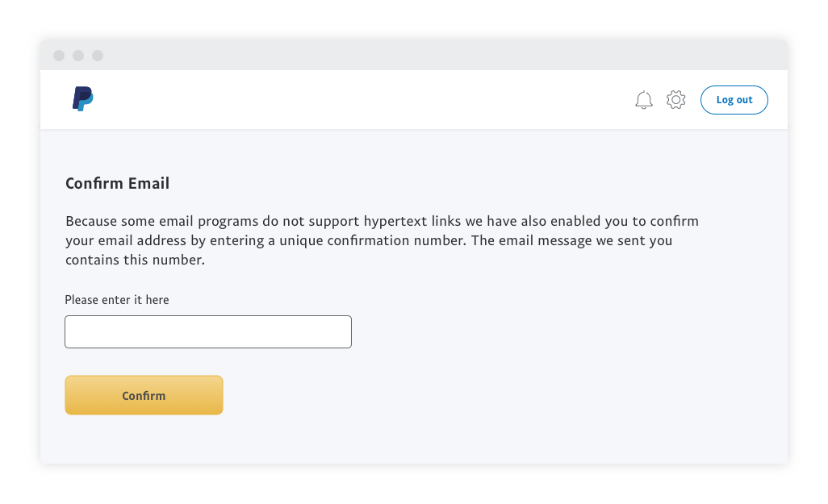Click the yellow Confirm button
This screenshot has height=504, width=828.
click(144, 395)
